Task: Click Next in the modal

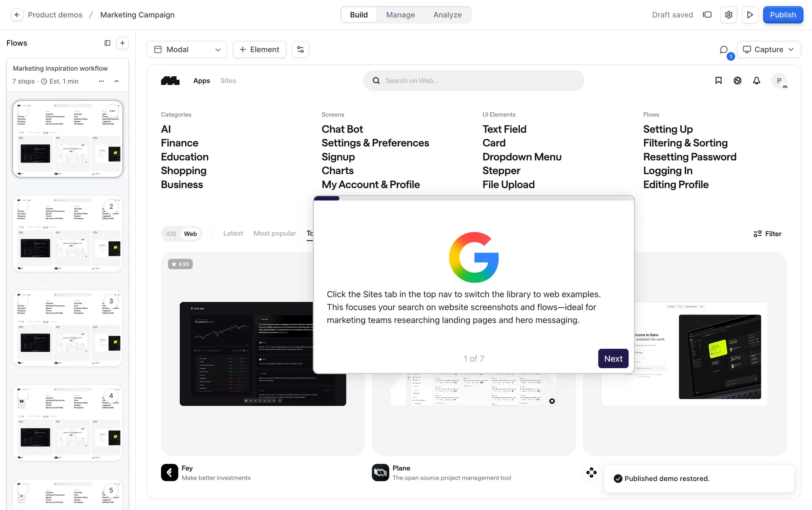Action: tap(613, 358)
